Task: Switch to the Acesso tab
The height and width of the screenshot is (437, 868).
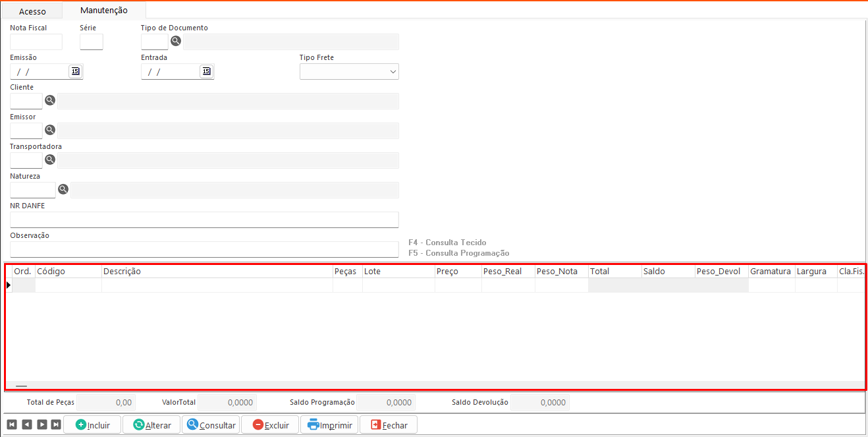Action: click(32, 11)
